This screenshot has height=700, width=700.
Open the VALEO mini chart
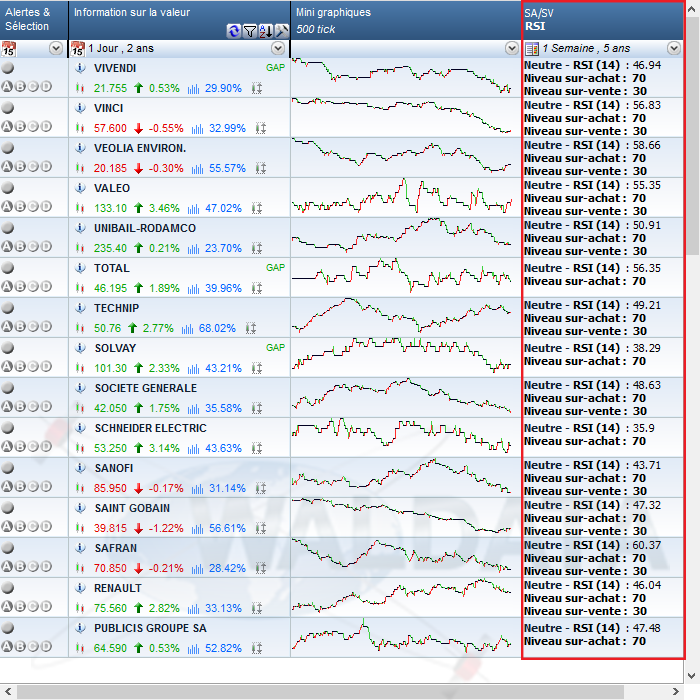pyautogui.click(x=402, y=197)
